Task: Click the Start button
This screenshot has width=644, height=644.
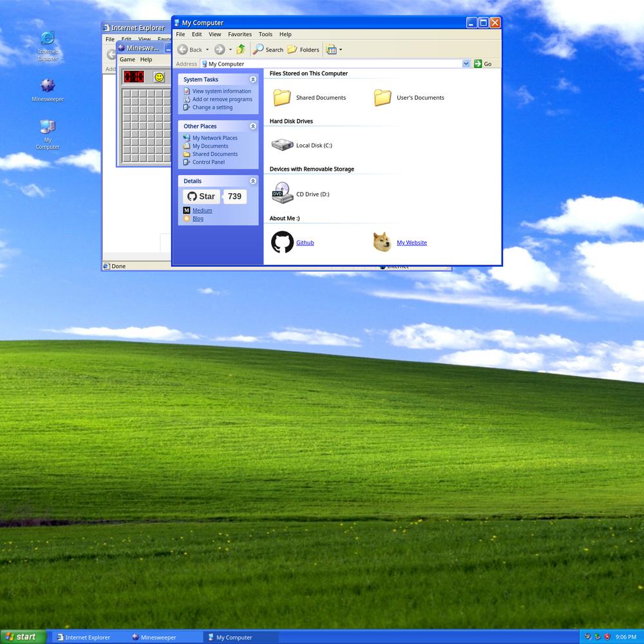Action: click(23, 637)
